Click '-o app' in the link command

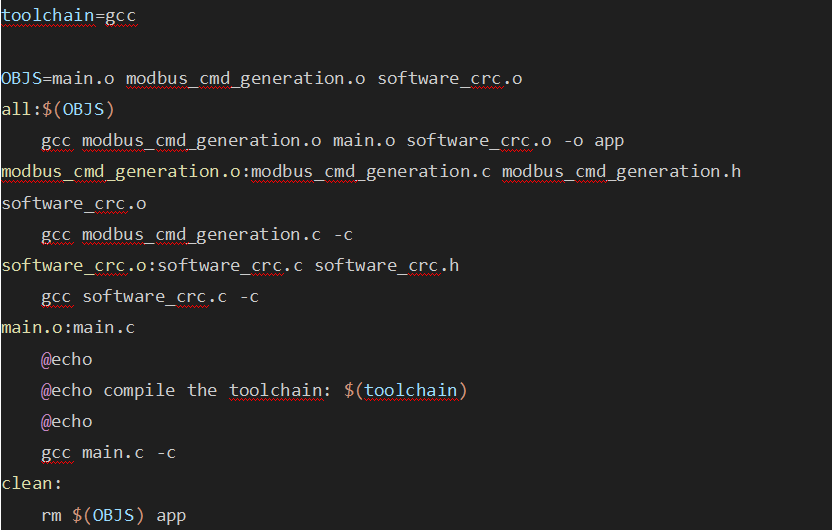pyautogui.click(x=593, y=140)
